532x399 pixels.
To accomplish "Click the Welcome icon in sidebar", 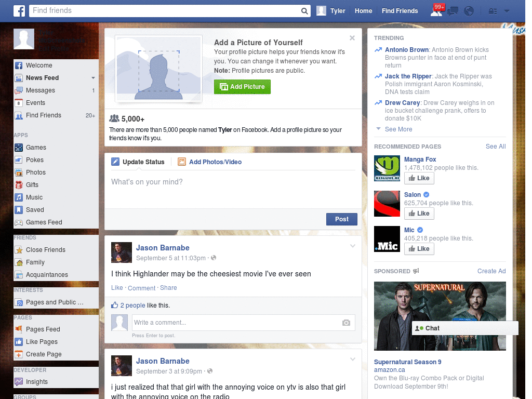I will tap(19, 65).
